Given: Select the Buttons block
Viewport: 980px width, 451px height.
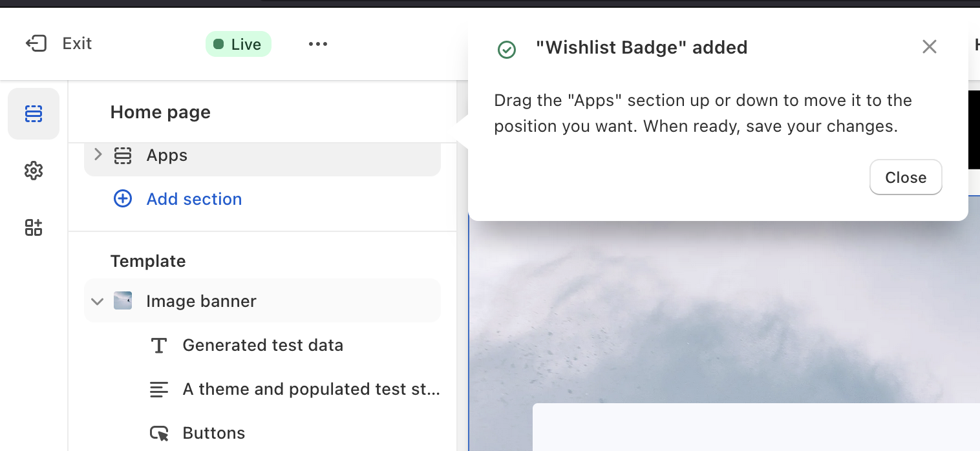Looking at the screenshot, I should pos(213,433).
